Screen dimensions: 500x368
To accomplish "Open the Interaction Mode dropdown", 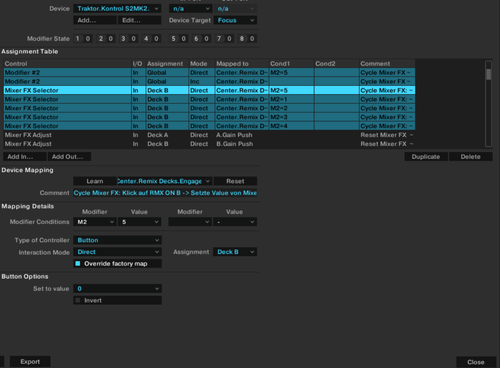I will pos(117,252).
